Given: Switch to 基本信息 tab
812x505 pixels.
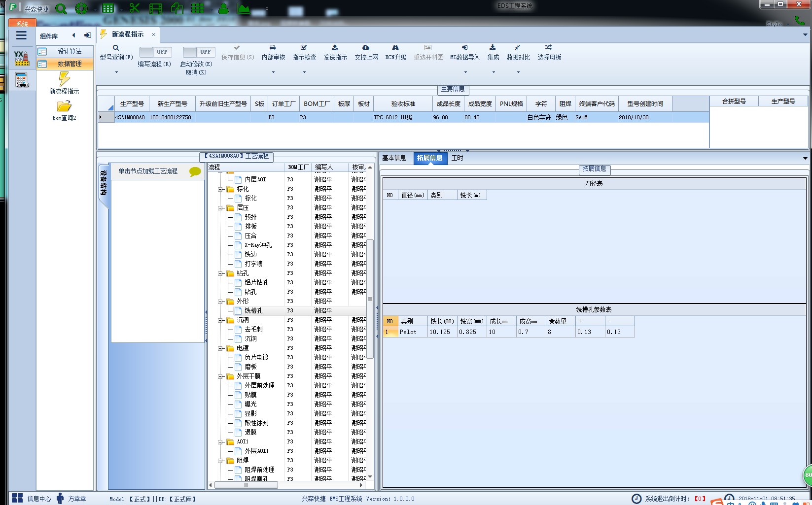Looking at the screenshot, I should coord(394,158).
